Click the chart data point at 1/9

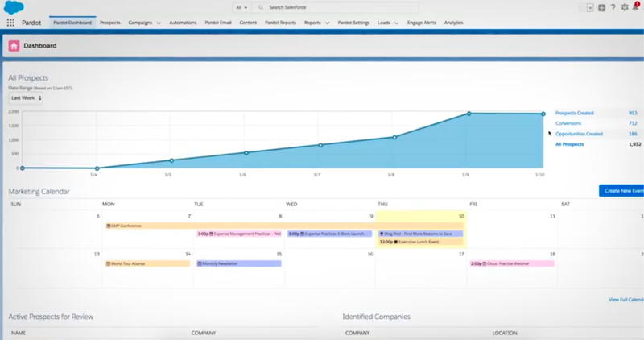click(469, 114)
